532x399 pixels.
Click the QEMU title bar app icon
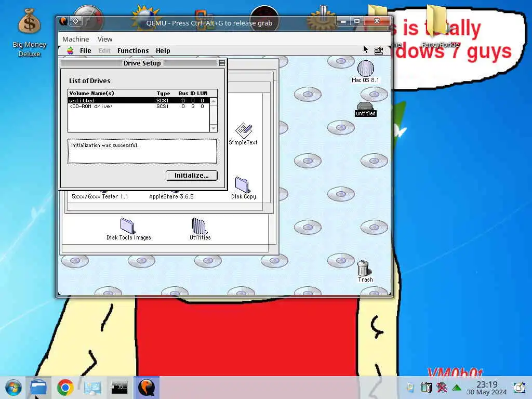point(63,21)
